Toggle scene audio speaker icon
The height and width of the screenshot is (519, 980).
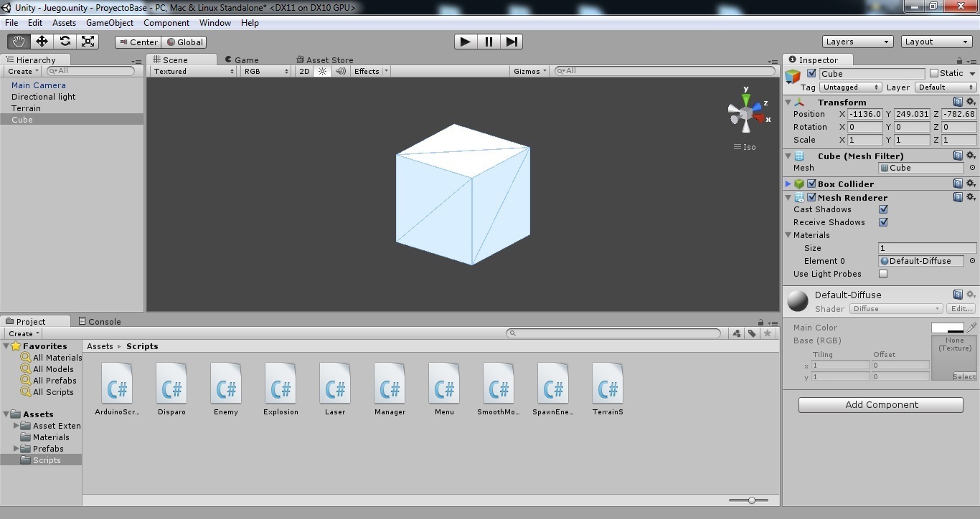point(341,71)
